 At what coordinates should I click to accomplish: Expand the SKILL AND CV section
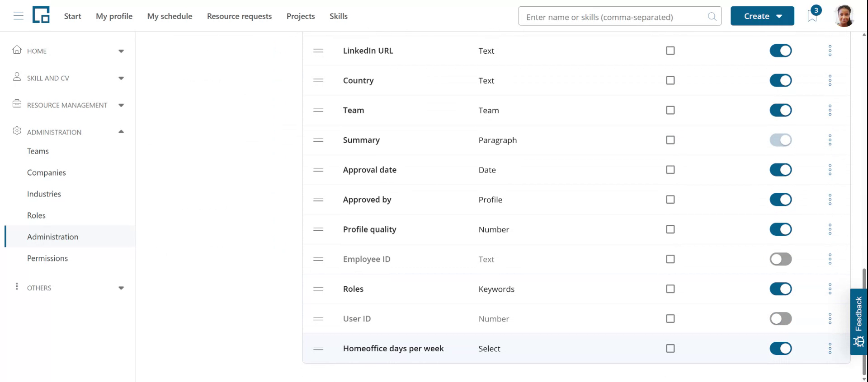pos(68,78)
